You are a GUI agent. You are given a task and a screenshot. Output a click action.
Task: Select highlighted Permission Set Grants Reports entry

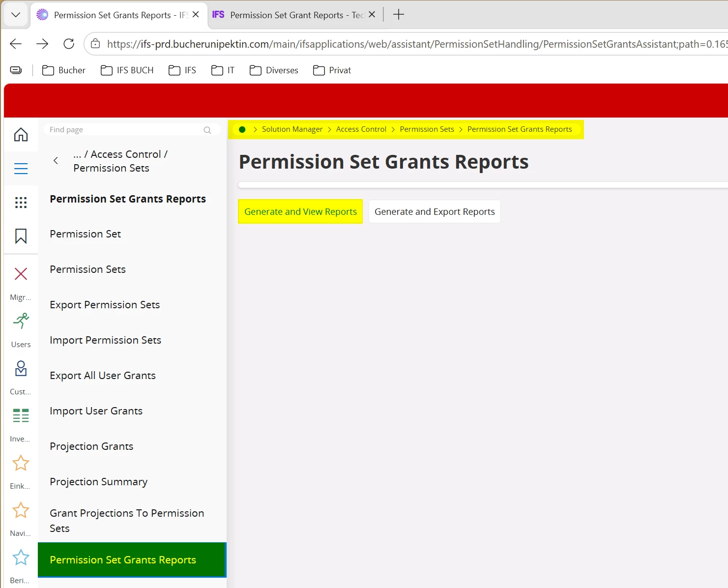tap(132, 560)
